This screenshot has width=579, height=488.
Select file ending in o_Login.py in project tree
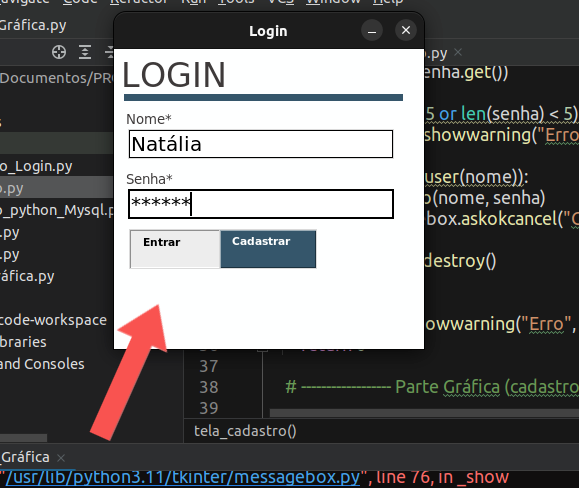point(36,166)
